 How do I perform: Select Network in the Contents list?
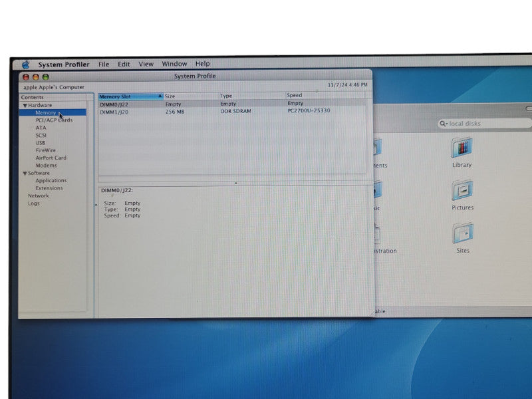39,196
